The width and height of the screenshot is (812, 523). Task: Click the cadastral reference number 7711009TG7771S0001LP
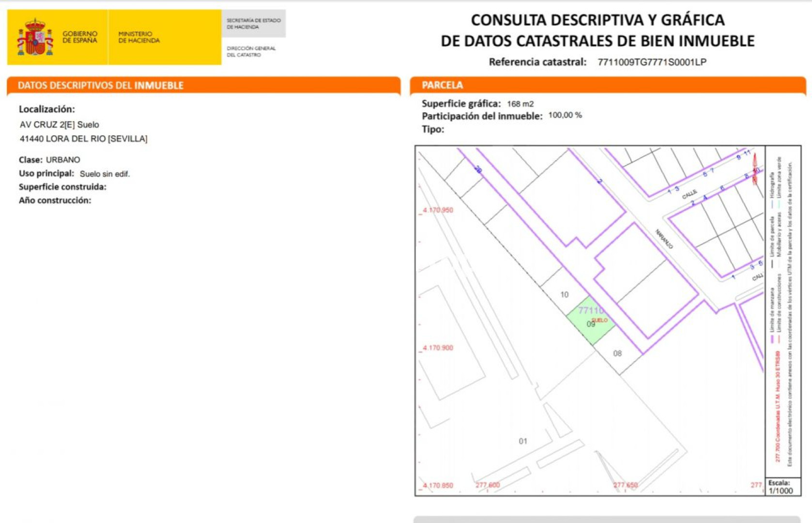[652, 62]
